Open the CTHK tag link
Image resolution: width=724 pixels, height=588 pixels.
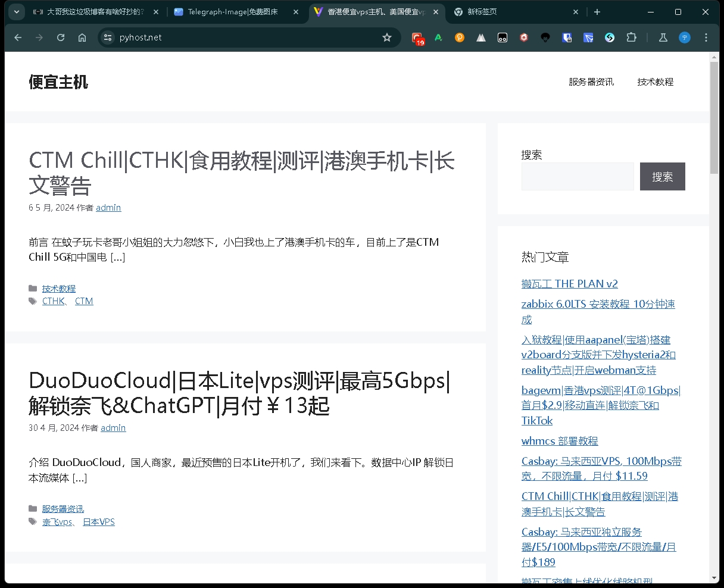pyautogui.click(x=54, y=301)
